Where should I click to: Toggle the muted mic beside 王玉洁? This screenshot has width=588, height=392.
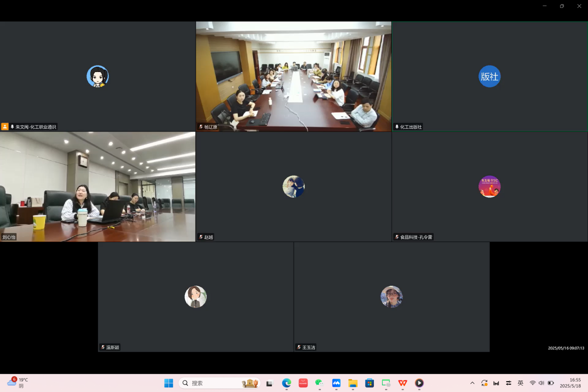299,347
